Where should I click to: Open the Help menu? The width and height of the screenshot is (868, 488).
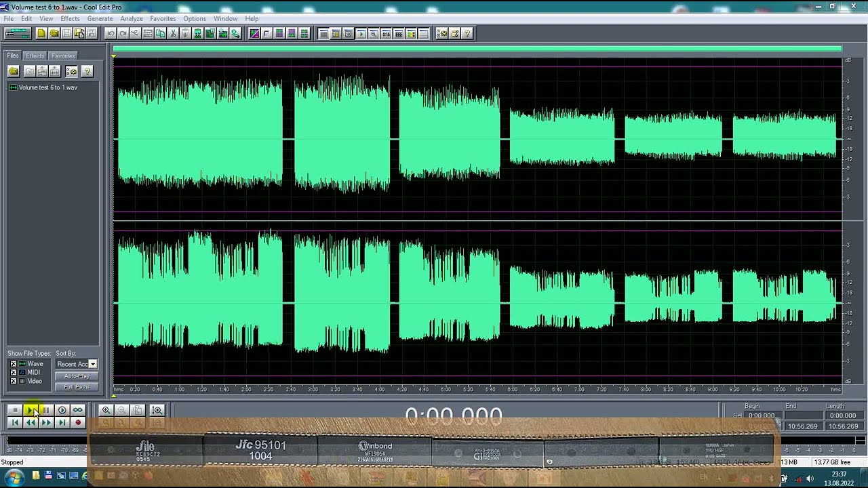252,18
